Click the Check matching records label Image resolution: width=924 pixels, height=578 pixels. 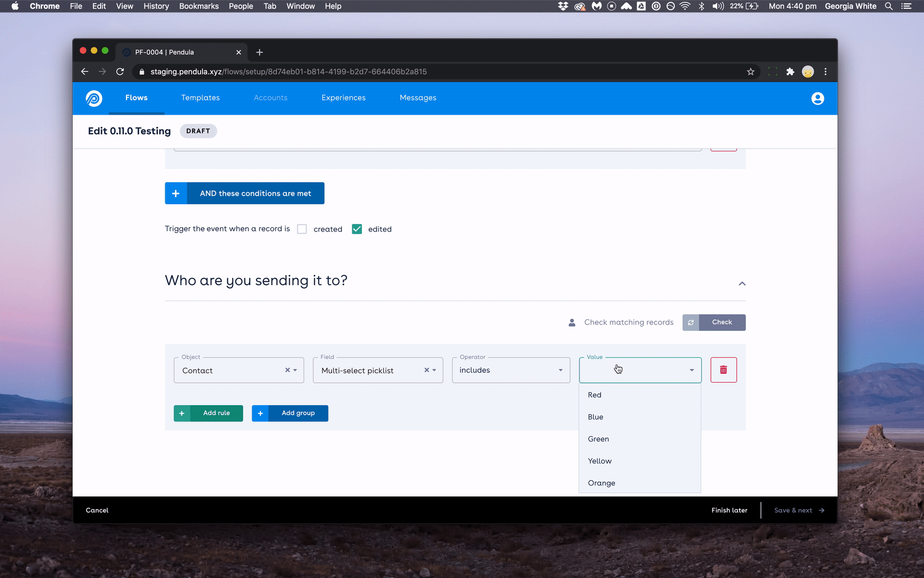(x=629, y=322)
